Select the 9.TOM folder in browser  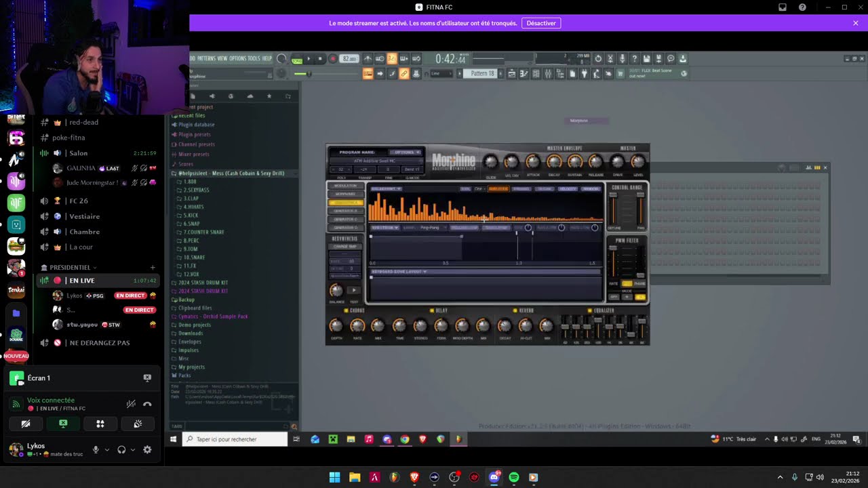191,249
